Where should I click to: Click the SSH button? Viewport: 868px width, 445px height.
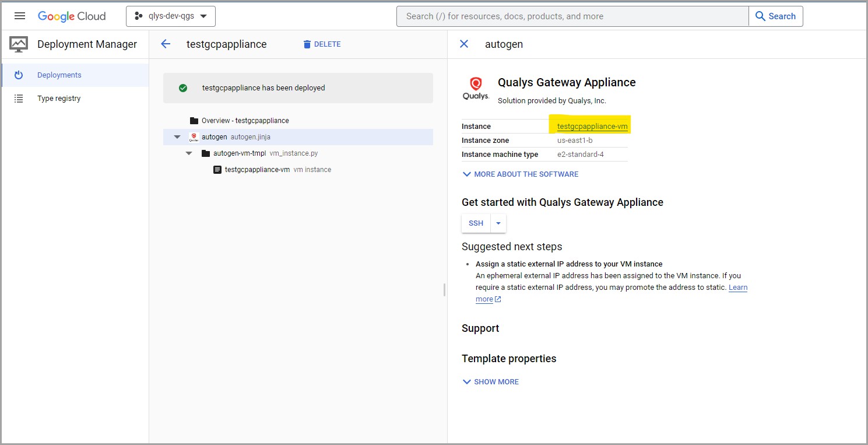[476, 223]
